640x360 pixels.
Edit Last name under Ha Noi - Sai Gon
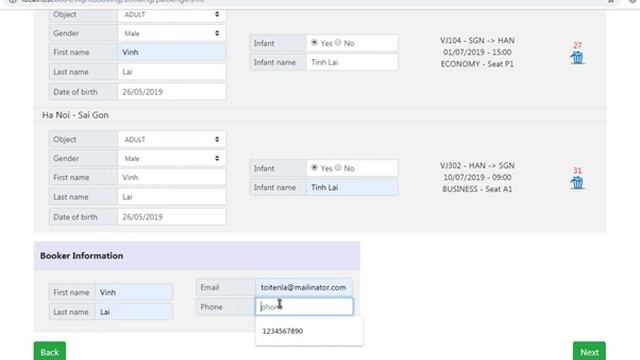171,197
